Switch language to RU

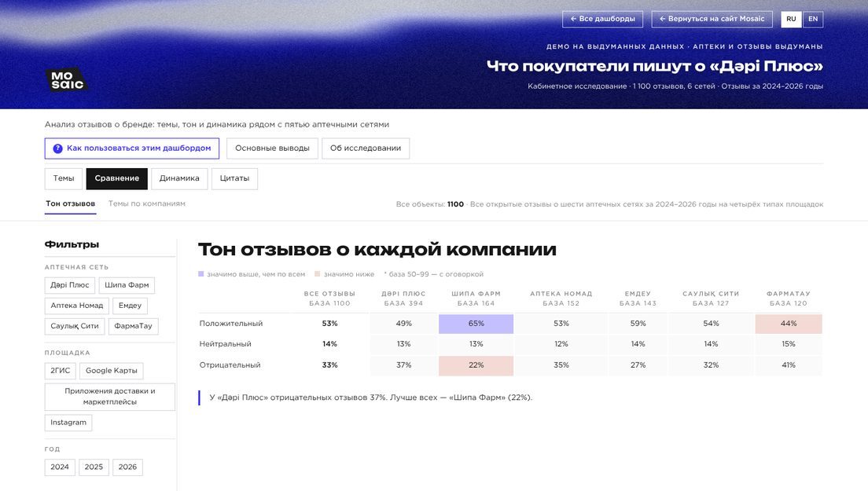[x=791, y=19]
